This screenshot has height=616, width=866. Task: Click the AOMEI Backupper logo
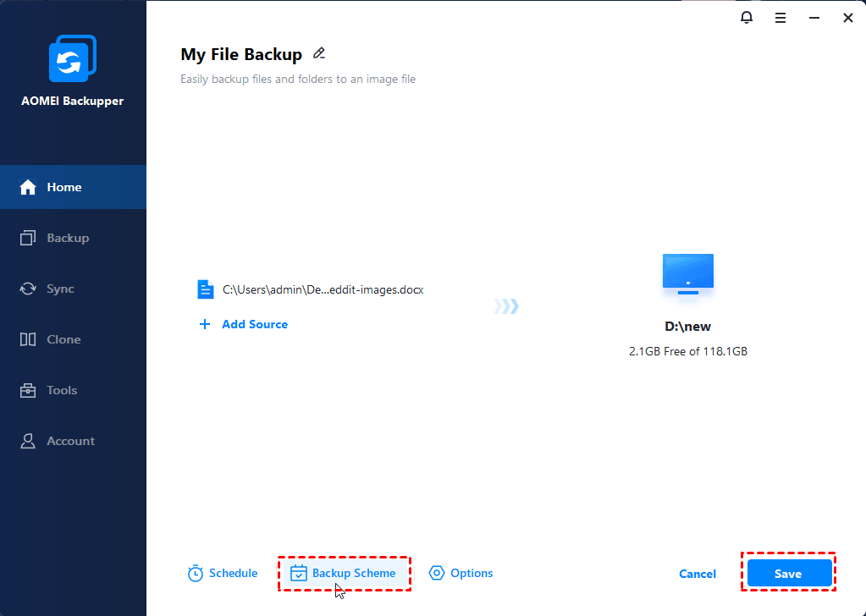click(x=72, y=58)
